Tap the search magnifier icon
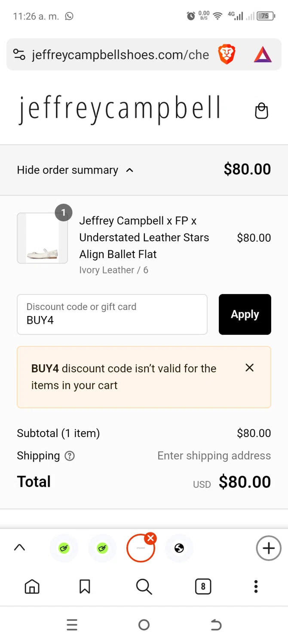Image resolution: width=288 pixels, height=644 pixels. (144, 586)
